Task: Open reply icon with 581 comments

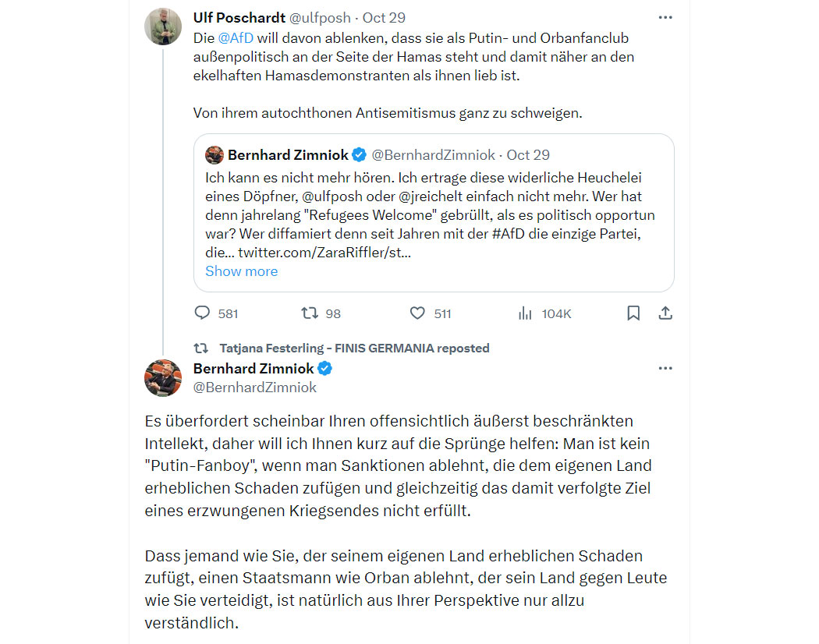Action: (x=202, y=313)
